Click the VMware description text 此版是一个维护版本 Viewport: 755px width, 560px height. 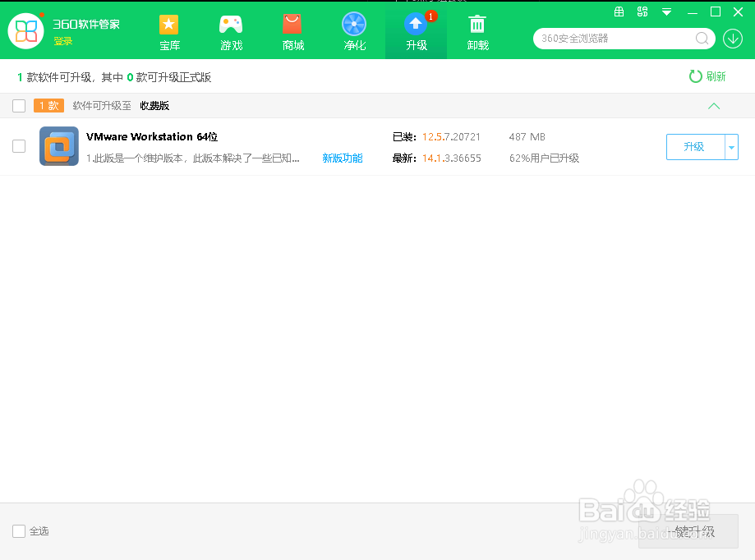[x=192, y=158]
